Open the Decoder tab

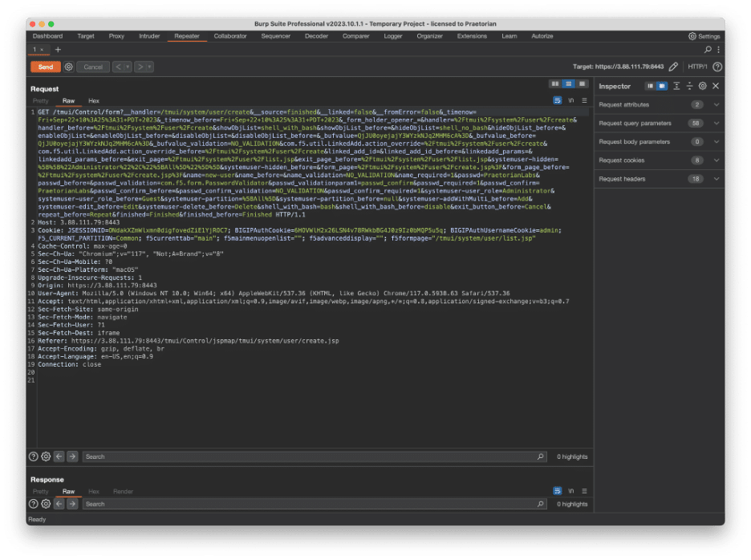click(317, 36)
